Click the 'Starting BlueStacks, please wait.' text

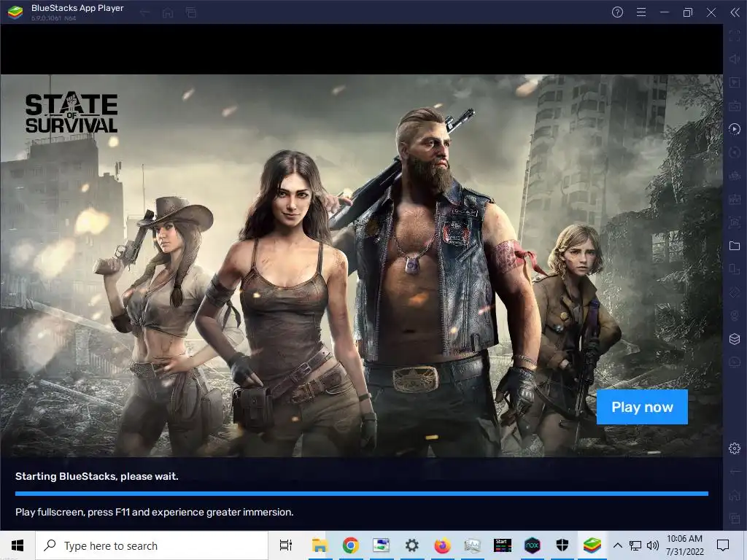click(x=97, y=476)
